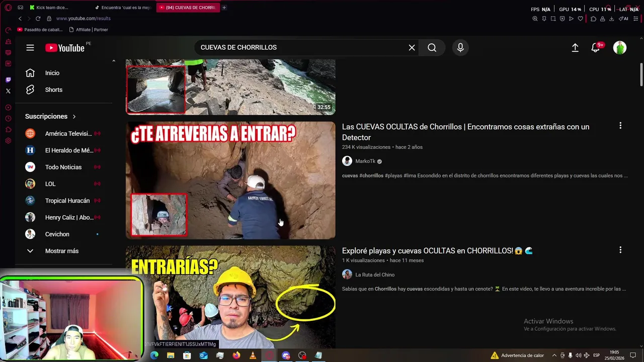Open Todo Noticias subscription
The height and width of the screenshot is (362, 644).
64,167
